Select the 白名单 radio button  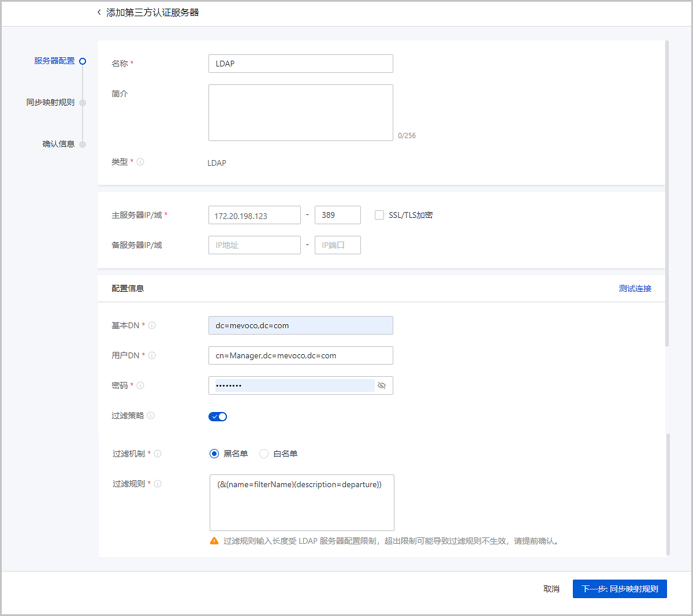pos(264,454)
